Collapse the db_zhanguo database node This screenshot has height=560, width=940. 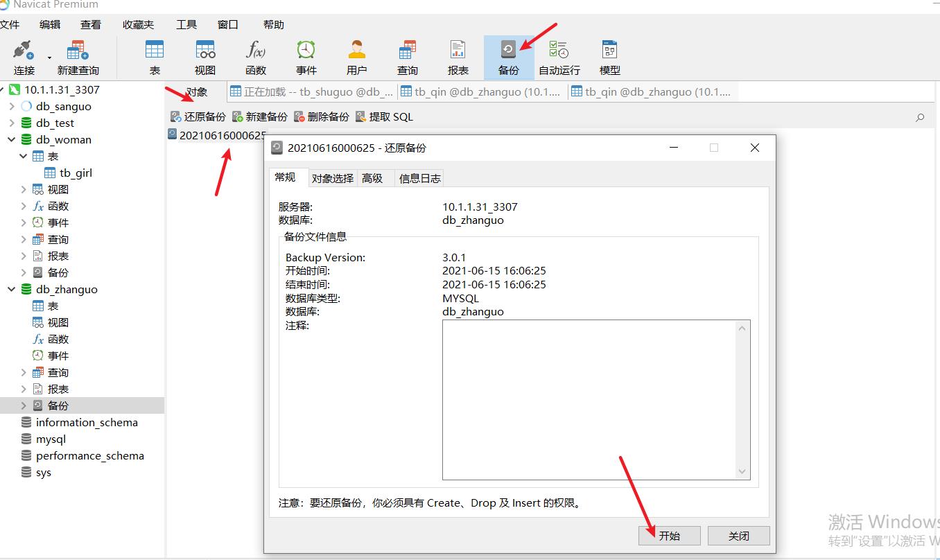(x=12, y=289)
